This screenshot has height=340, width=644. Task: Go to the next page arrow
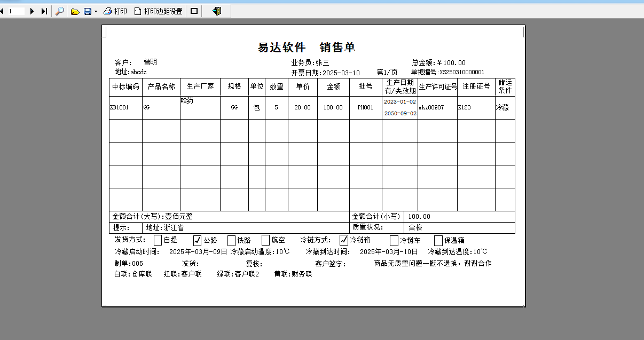[x=32, y=11]
